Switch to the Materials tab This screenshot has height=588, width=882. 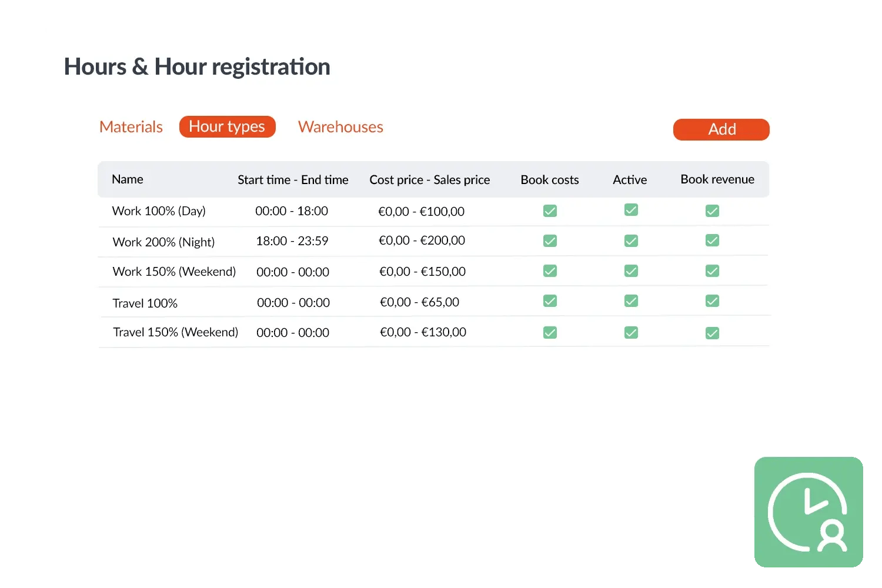coord(131,127)
